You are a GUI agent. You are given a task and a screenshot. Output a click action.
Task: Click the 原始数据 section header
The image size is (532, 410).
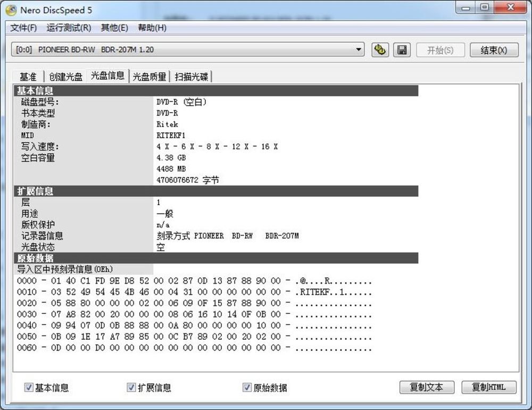click(216, 258)
